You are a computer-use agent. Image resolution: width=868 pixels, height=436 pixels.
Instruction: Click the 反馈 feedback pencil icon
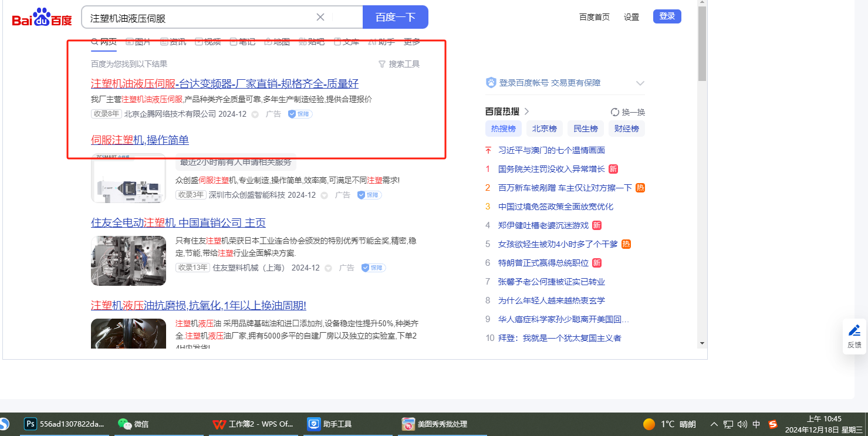(x=855, y=330)
